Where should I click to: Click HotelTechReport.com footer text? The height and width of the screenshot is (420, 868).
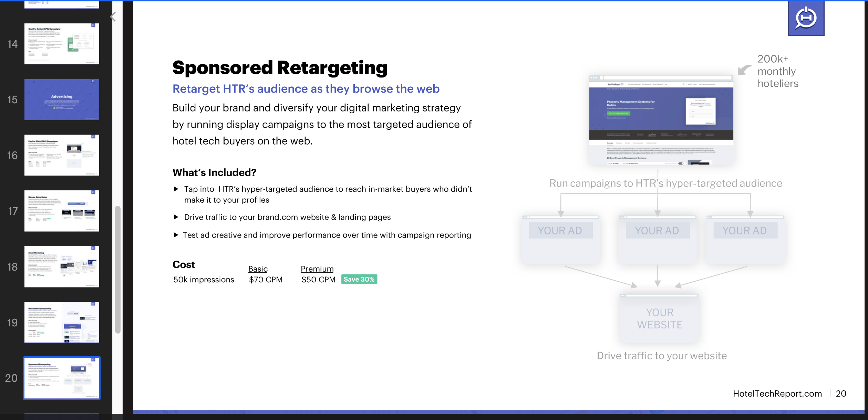[777, 393]
